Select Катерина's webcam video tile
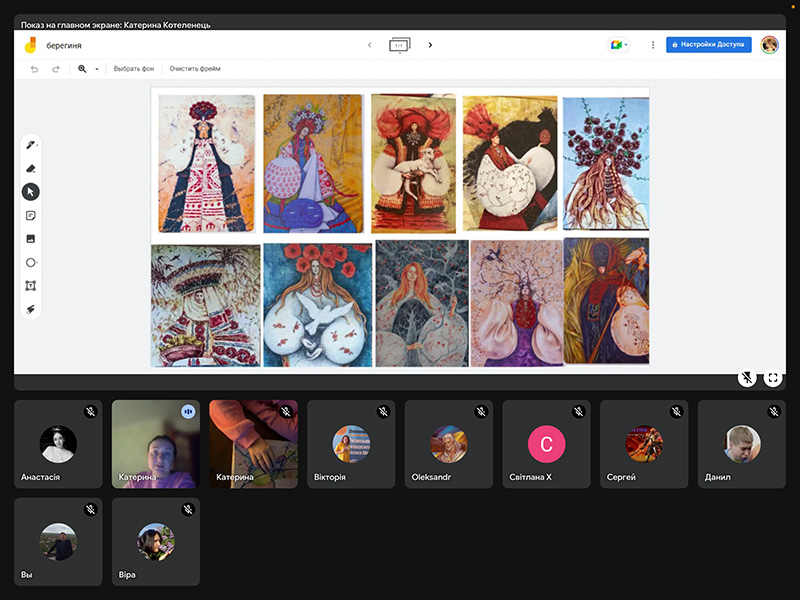Viewport: 800px width, 600px height. tap(156, 444)
